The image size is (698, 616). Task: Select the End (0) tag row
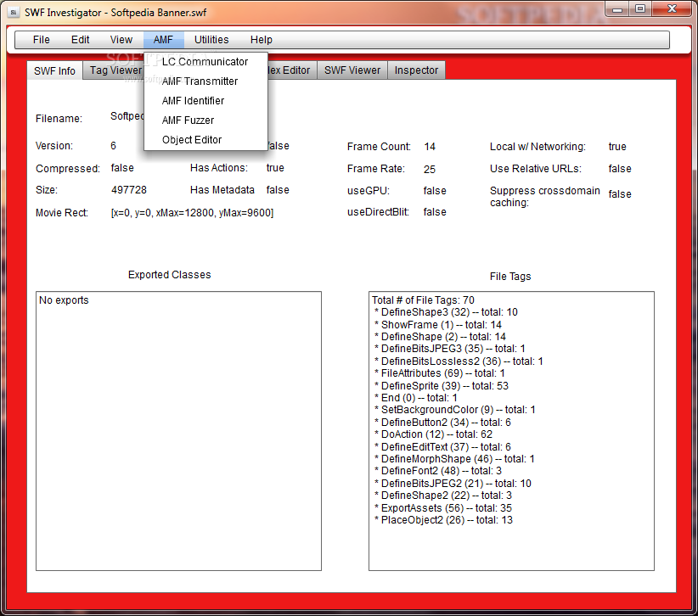(416, 398)
